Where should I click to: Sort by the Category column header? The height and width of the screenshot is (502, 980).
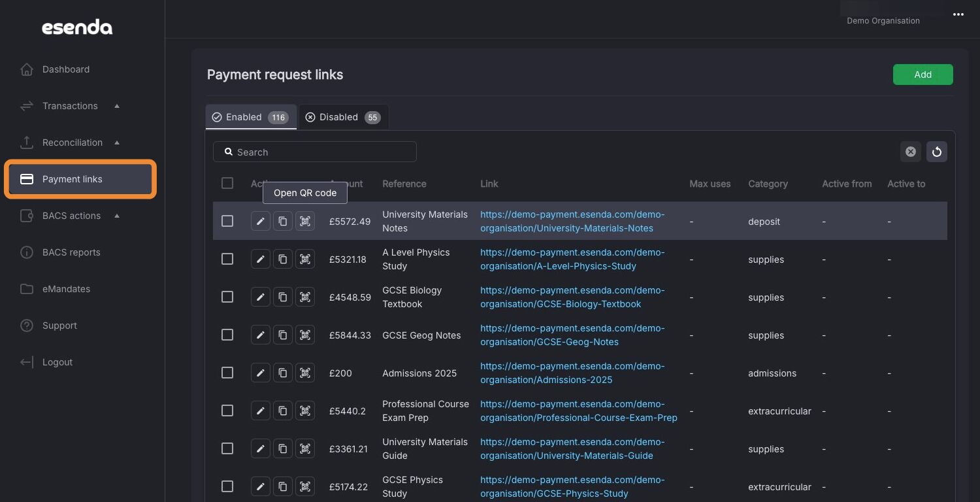(768, 184)
